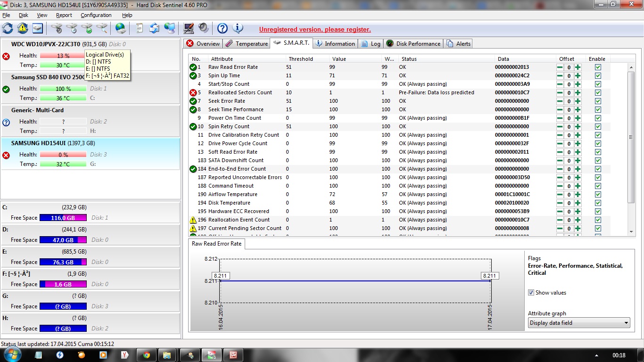Click the speaker sound icon in toolbar

(204, 28)
